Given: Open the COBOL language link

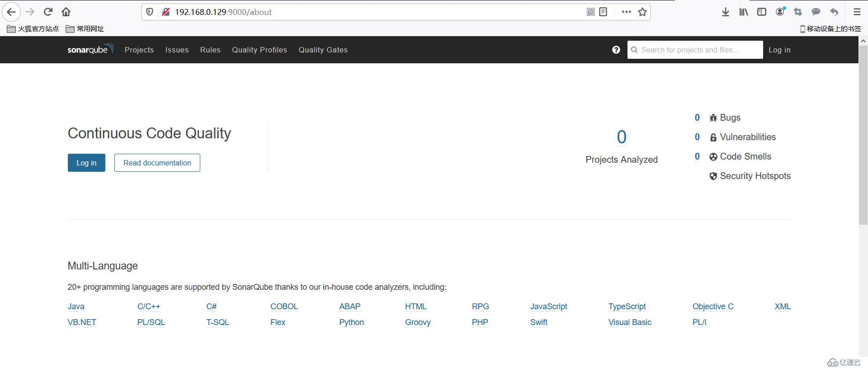Looking at the screenshot, I should click(284, 307).
